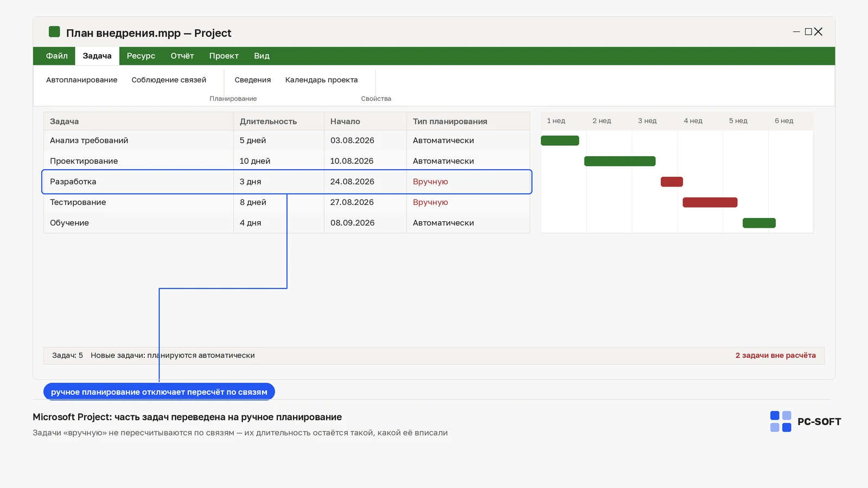
Task: Click the red Разработка Gantt bar
Action: 672,182
